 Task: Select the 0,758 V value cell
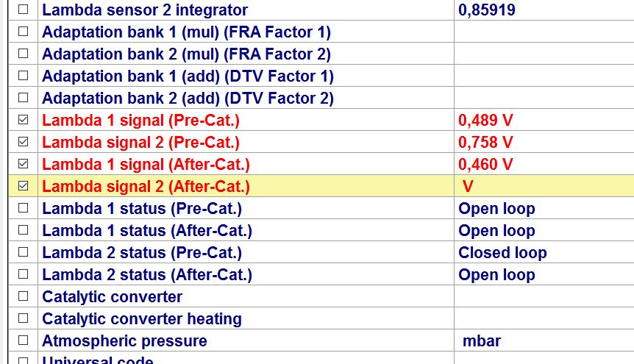pos(485,142)
